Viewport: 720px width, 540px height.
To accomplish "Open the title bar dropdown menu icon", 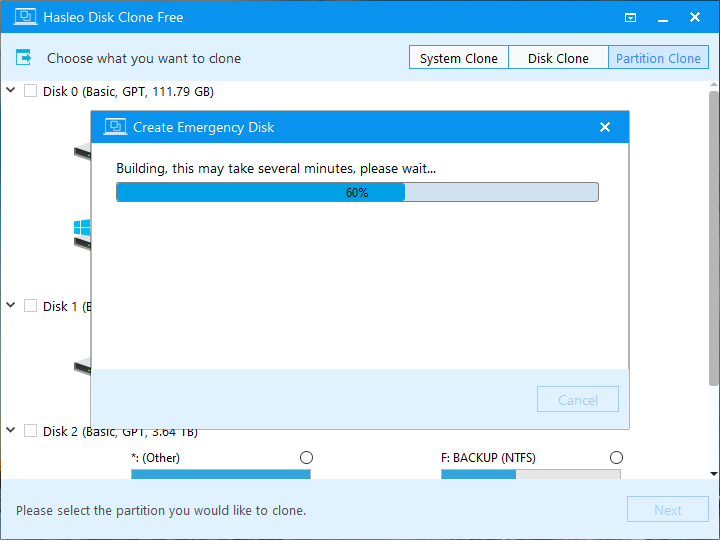I will [630, 17].
